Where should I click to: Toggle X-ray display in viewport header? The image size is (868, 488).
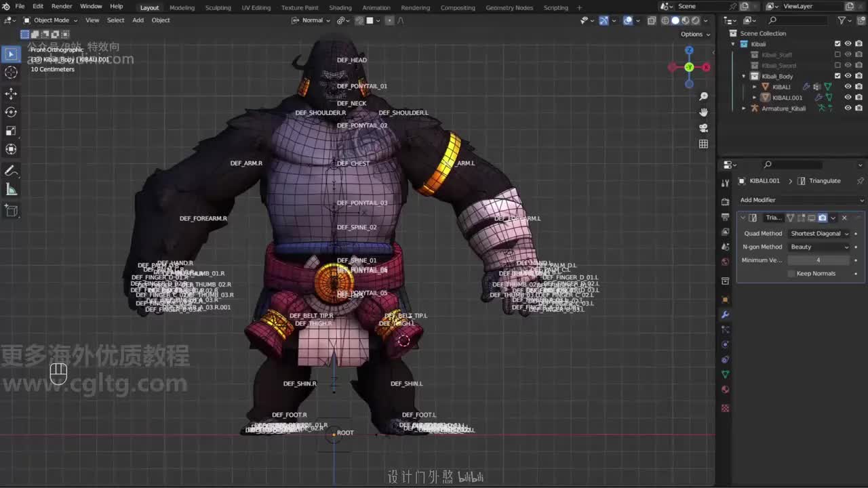(651, 20)
